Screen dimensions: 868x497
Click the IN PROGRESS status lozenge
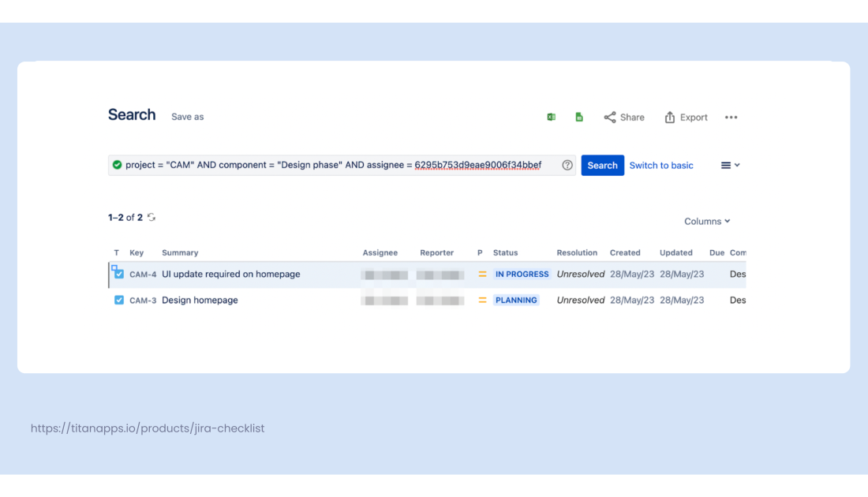pyautogui.click(x=522, y=274)
